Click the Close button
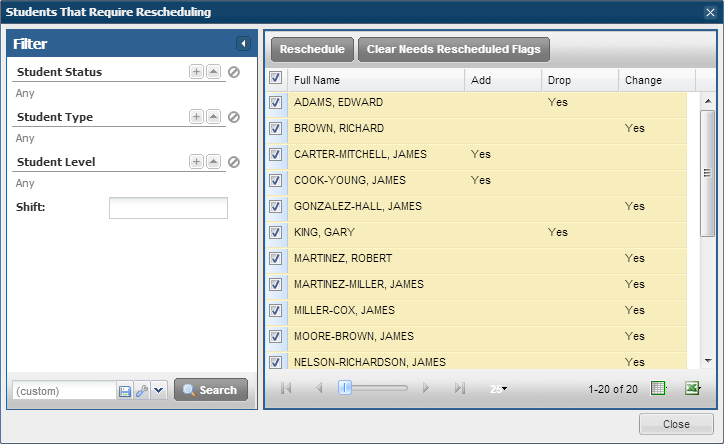 pyautogui.click(x=676, y=424)
